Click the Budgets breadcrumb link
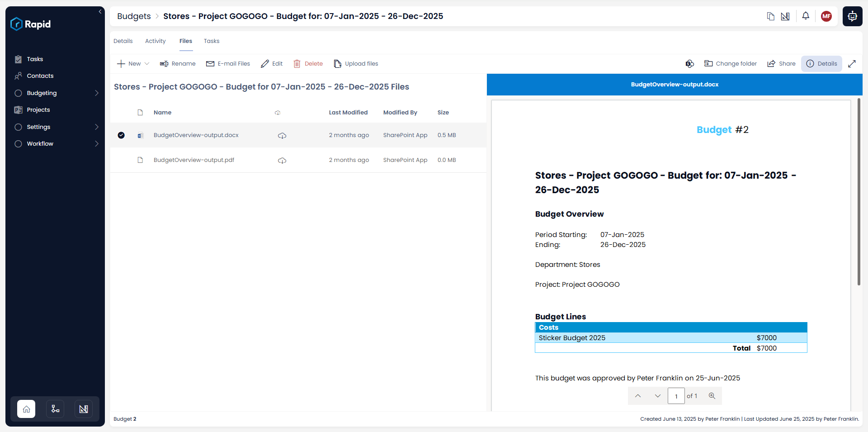This screenshot has width=868, height=432. [x=134, y=16]
